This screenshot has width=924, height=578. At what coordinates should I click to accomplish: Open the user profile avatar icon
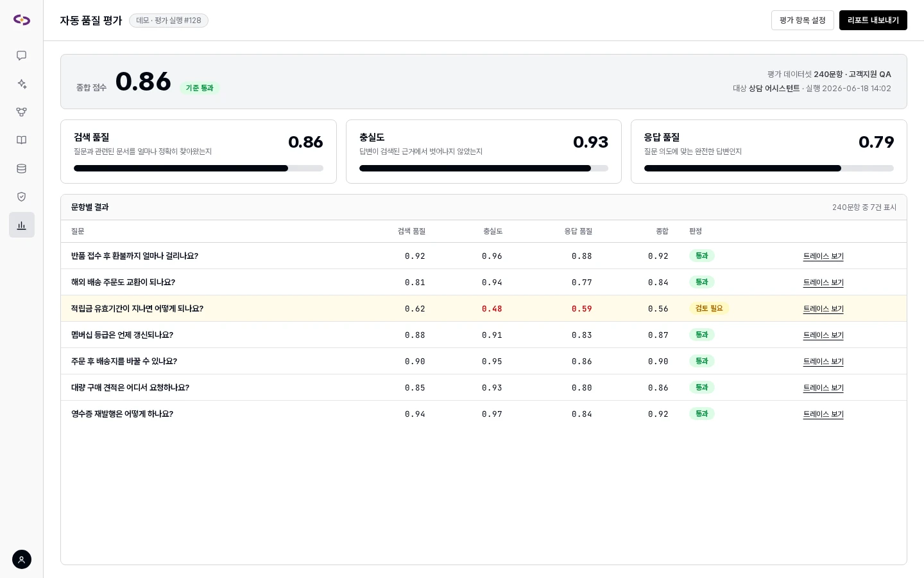pyautogui.click(x=22, y=559)
